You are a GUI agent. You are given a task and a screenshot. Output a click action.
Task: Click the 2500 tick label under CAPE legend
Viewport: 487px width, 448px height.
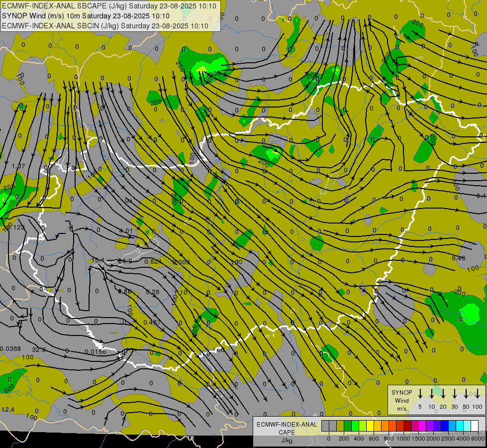tap(448, 439)
